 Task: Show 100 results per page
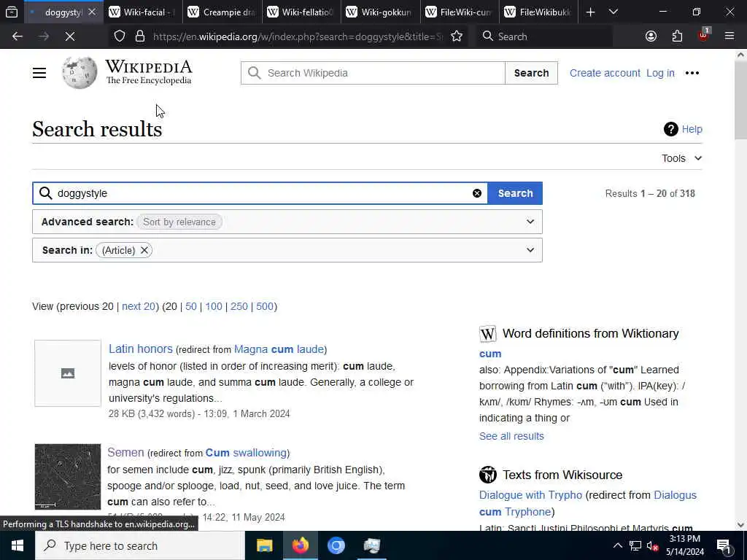[x=214, y=306]
